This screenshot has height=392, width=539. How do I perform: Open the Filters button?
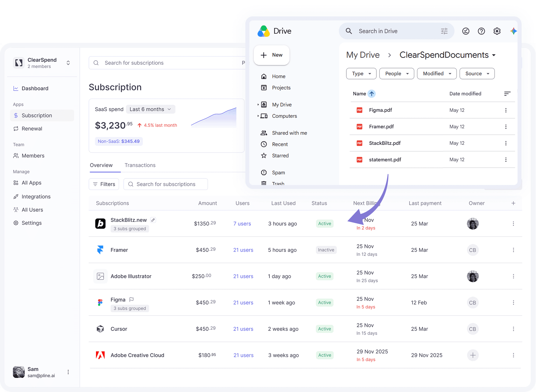(x=104, y=184)
